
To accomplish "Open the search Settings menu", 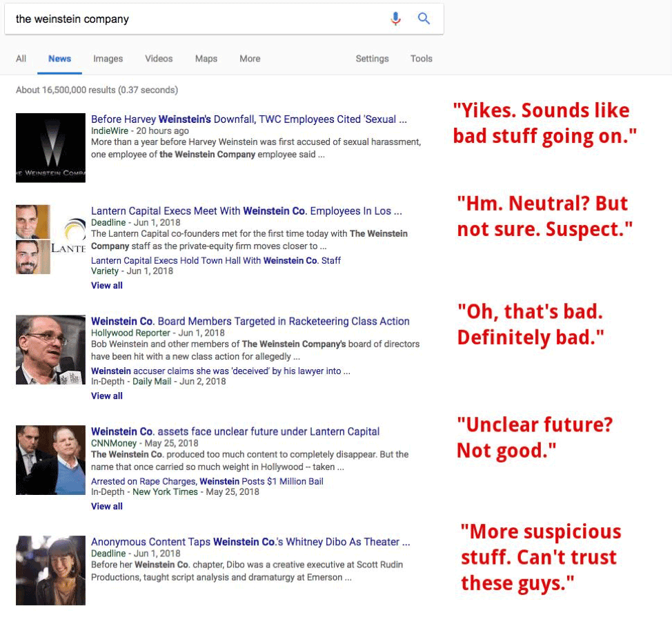I will pos(372,59).
